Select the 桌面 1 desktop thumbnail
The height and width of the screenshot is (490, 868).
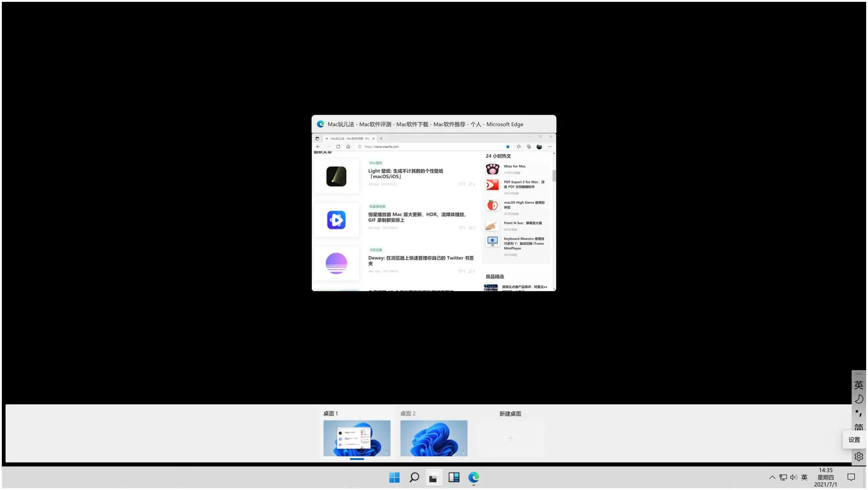[x=357, y=438]
